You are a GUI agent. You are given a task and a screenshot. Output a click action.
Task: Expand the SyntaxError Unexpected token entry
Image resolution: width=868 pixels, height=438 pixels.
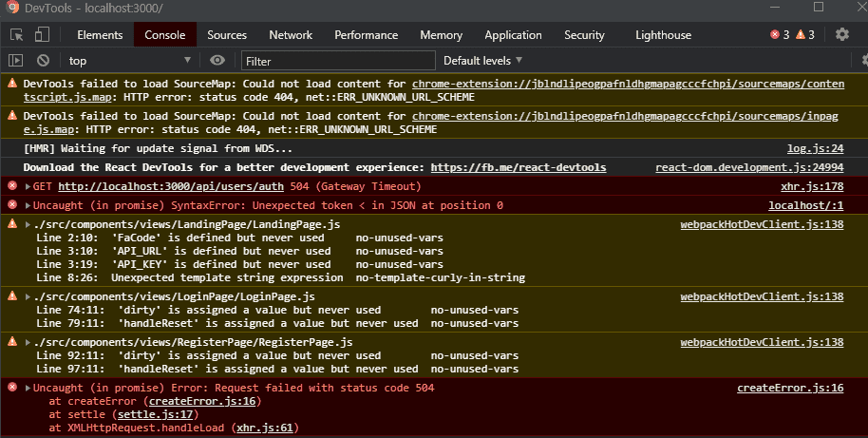point(28,205)
